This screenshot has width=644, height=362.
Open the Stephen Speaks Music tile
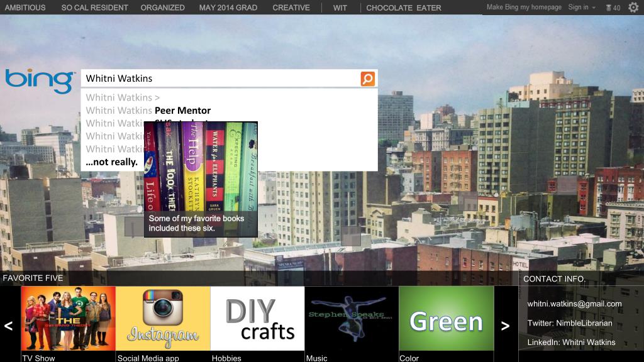352,319
